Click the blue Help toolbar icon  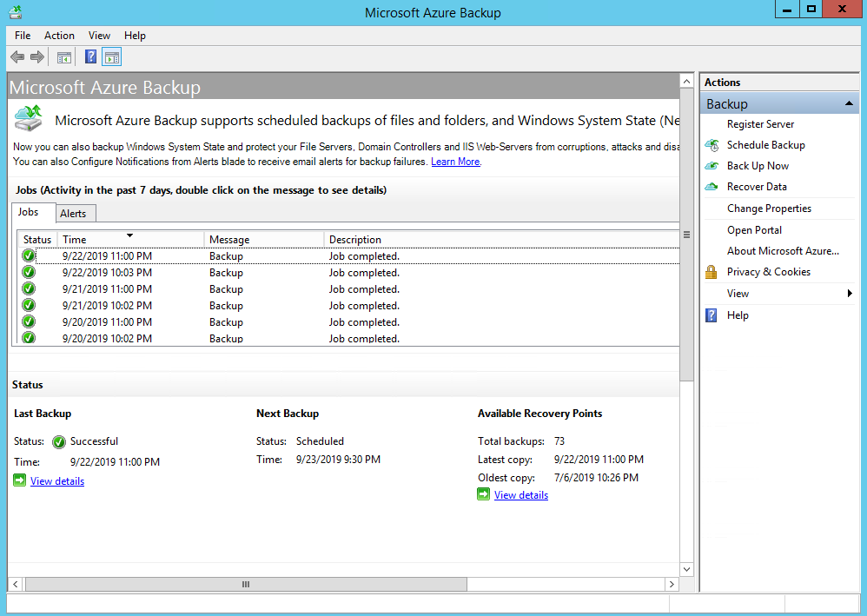[90, 56]
